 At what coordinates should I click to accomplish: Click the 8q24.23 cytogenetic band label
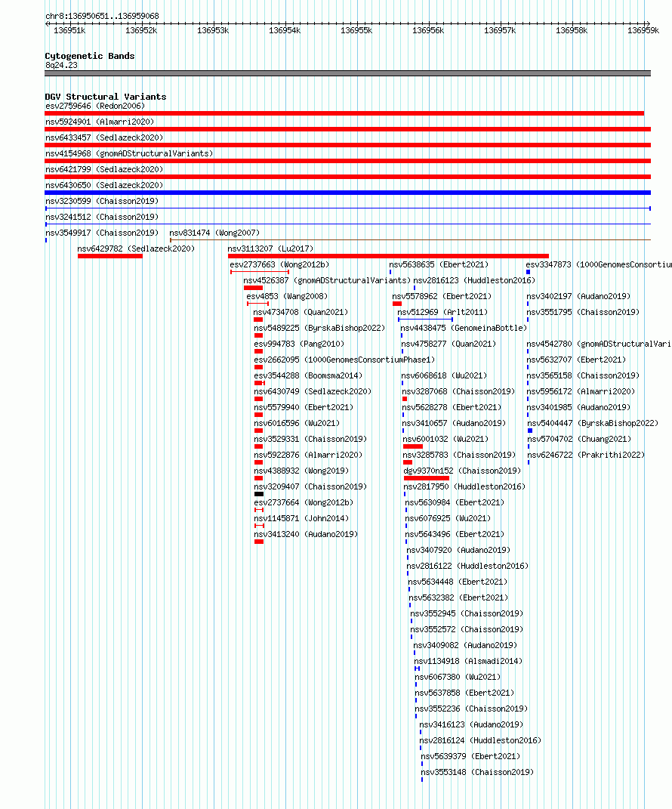point(61,65)
